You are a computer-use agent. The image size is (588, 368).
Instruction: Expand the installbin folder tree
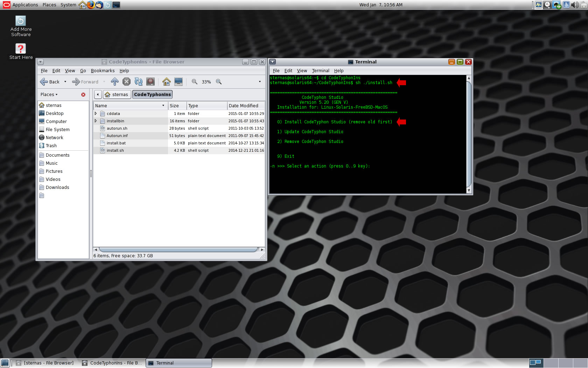click(x=96, y=121)
